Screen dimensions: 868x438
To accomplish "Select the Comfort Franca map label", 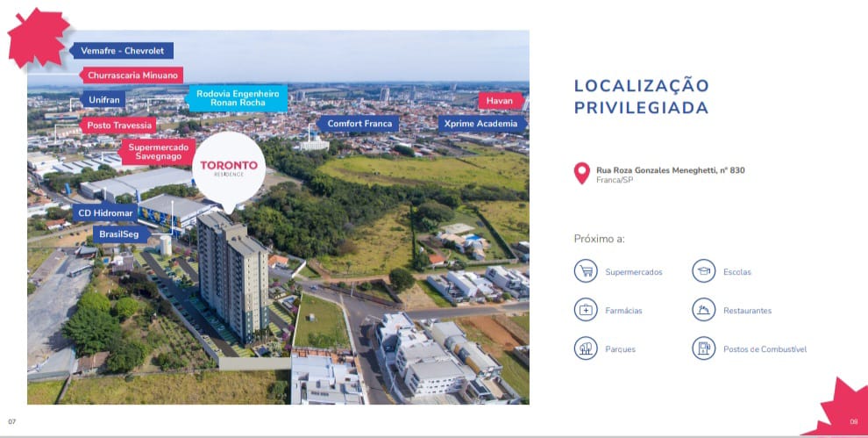I will [359, 124].
